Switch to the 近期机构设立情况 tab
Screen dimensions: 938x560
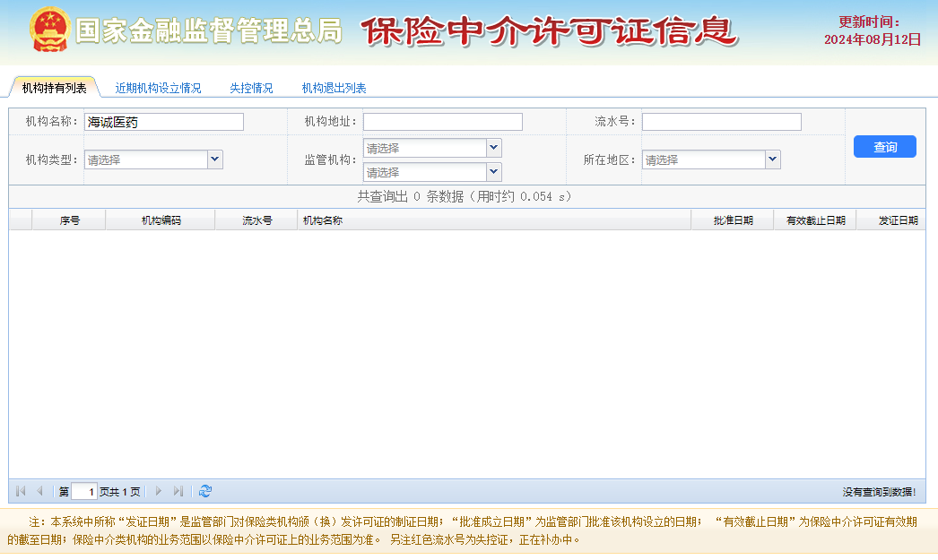pyautogui.click(x=159, y=88)
